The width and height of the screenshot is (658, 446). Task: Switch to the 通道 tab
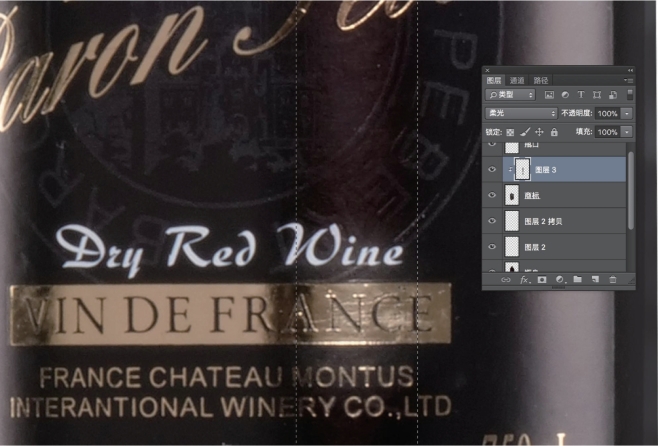(517, 80)
